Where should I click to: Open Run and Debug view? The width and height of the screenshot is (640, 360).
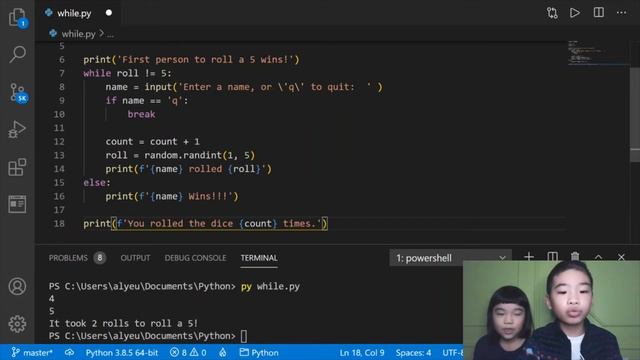click(x=17, y=129)
